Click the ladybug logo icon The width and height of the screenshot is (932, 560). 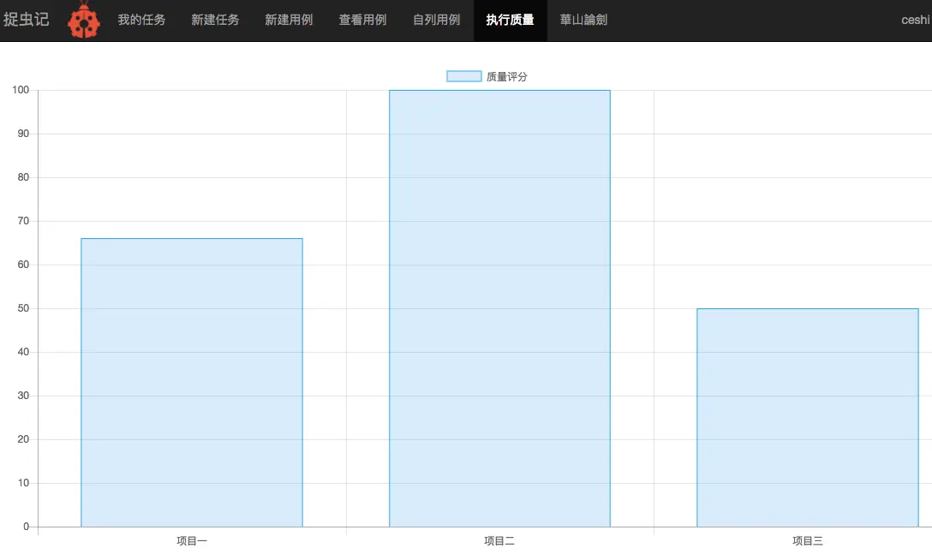[84, 21]
